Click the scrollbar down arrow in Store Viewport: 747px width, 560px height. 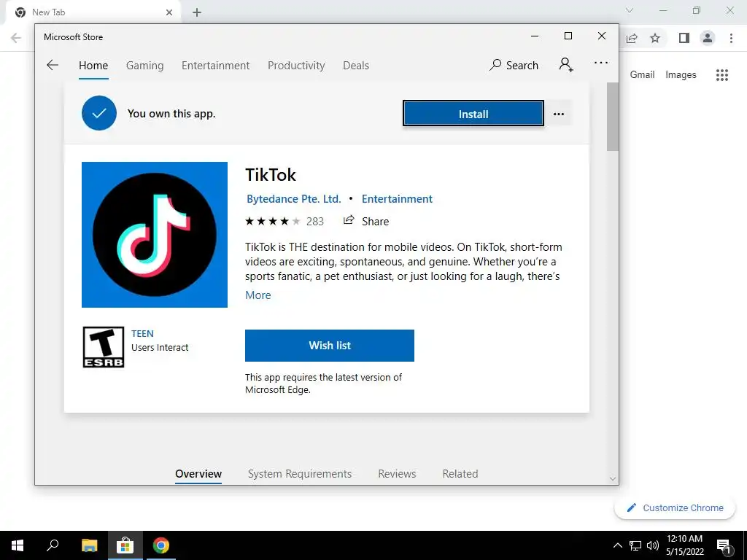[x=613, y=478]
